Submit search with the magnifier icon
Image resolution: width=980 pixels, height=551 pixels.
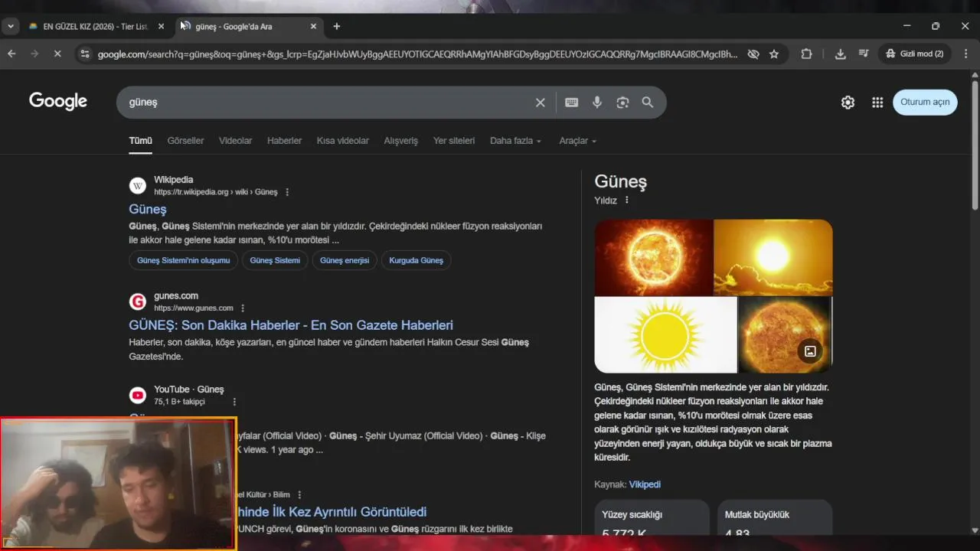pos(648,103)
